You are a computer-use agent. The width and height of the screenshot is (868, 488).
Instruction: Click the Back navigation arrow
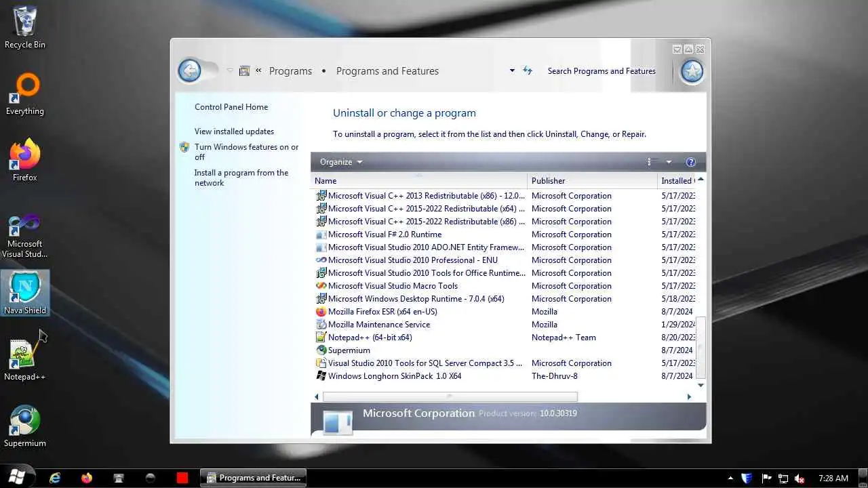189,70
